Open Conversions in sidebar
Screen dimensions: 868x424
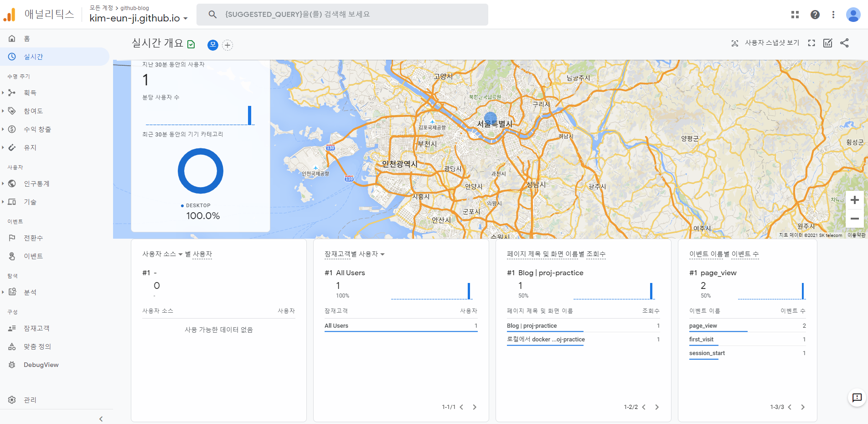click(x=55, y=238)
